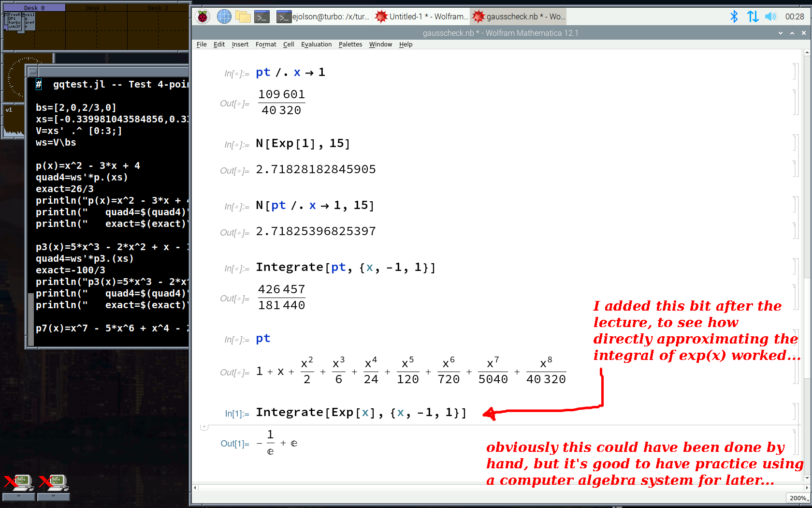Open the network up/down arrows icon
The height and width of the screenshot is (508, 812).
point(753,17)
